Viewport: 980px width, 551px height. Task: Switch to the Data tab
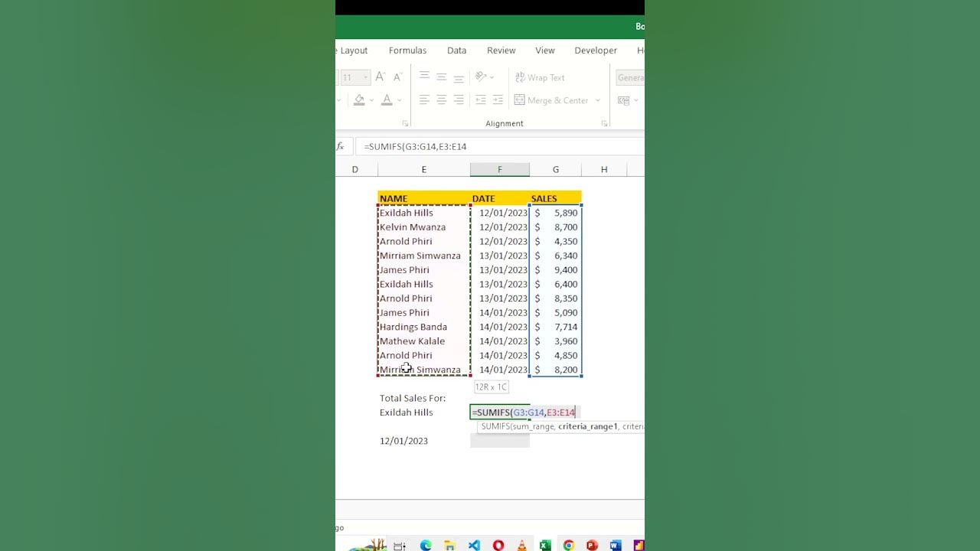456,51
